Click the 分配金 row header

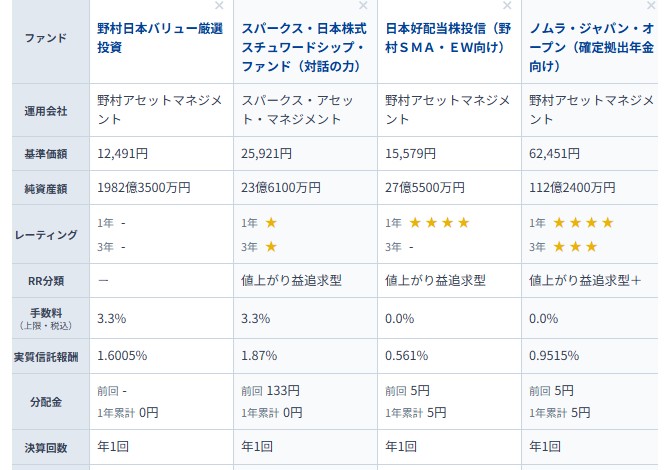[x=44, y=401]
